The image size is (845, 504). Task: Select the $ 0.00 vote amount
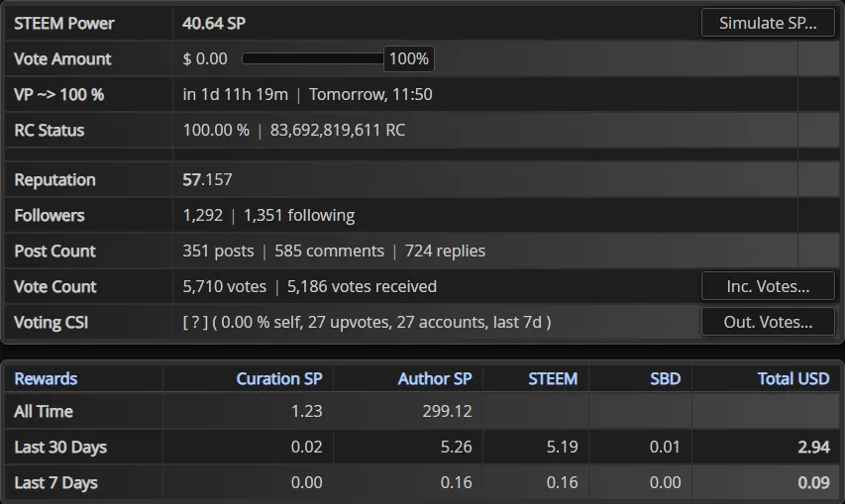click(205, 58)
